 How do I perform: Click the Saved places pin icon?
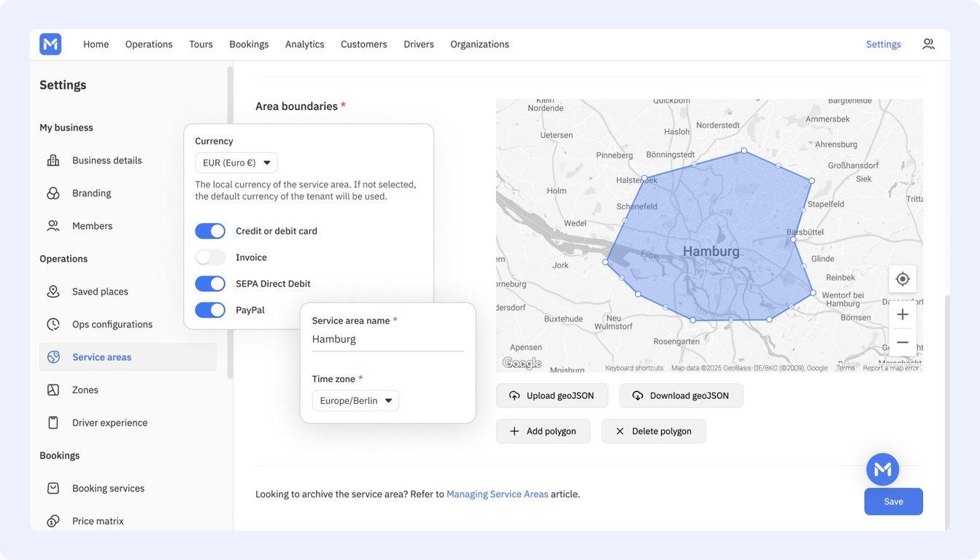pos(53,292)
